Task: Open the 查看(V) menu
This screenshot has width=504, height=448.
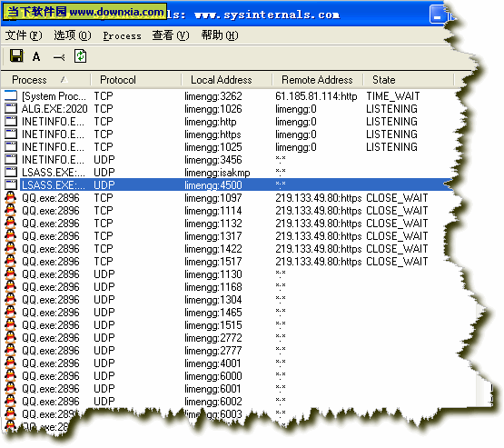Action: [x=171, y=35]
